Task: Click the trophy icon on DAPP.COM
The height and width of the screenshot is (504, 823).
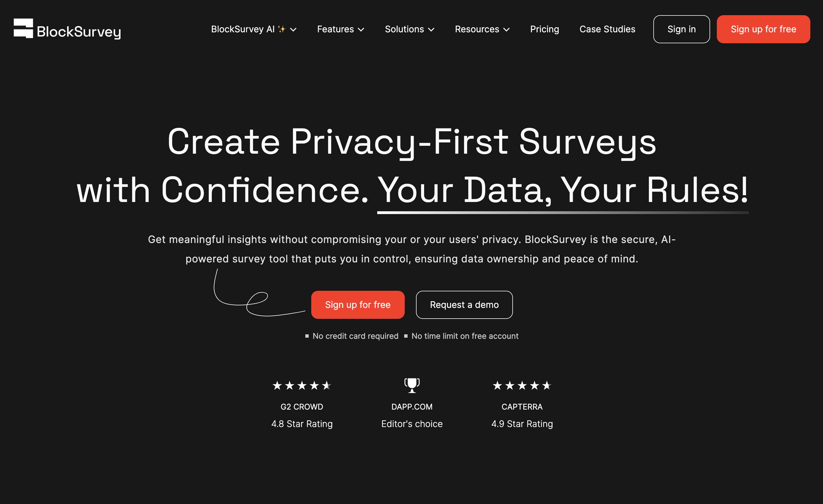Action: coord(411,386)
